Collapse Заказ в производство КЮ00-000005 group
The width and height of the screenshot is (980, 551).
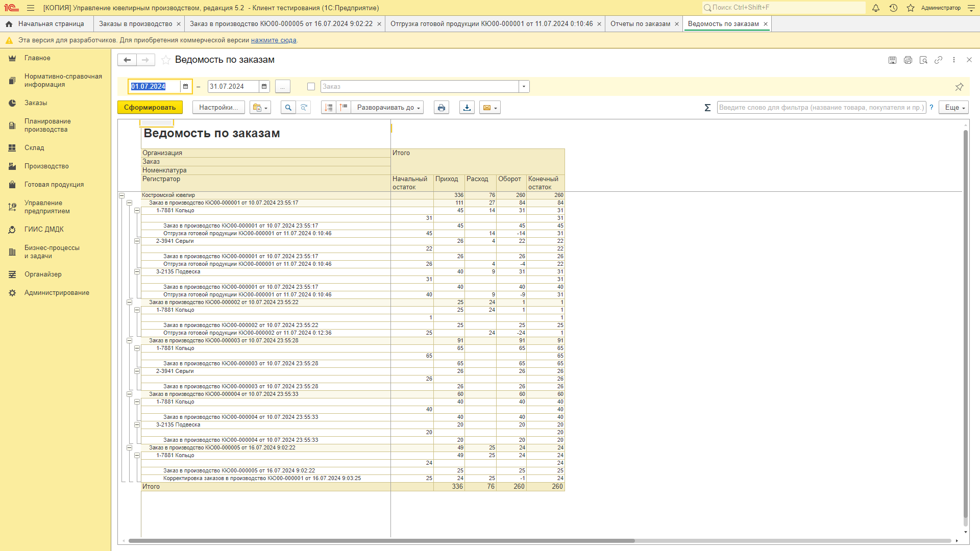(x=130, y=448)
